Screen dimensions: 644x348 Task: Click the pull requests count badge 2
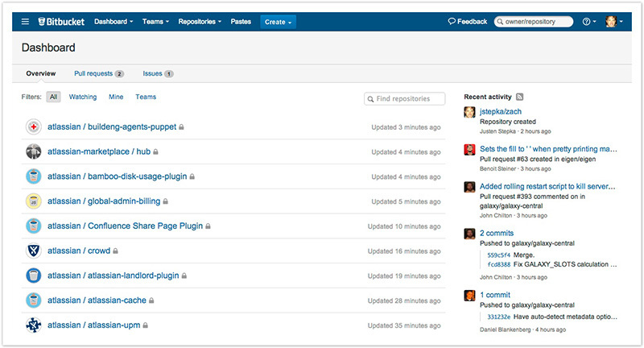[119, 74]
